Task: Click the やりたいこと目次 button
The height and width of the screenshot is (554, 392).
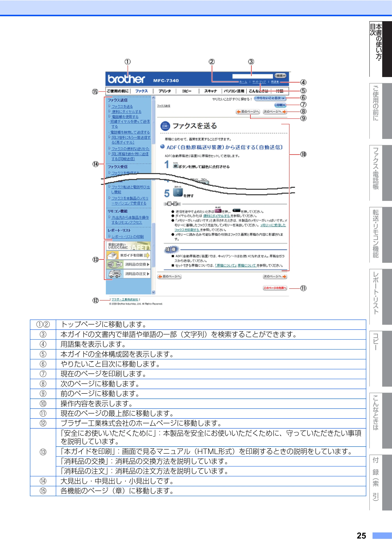Action: coord(270,98)
